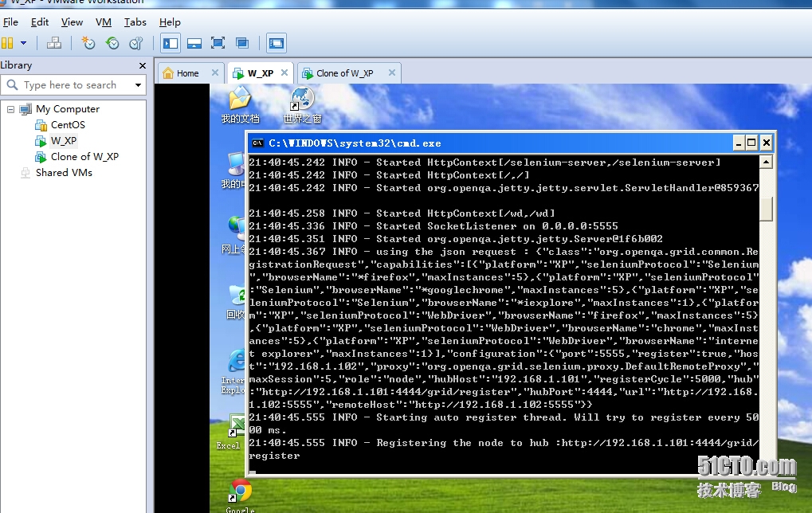Open the File menu
Viewport: 812px width, 513px height.
(10, 22)
